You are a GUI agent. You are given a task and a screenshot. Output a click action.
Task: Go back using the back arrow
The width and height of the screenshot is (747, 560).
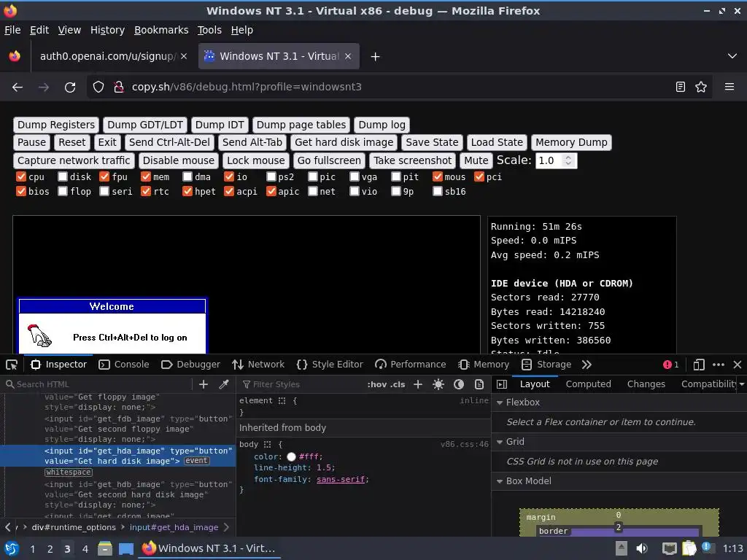[x=18, y=87]
